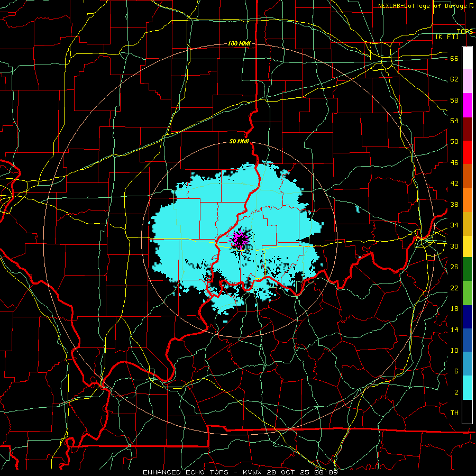
Task: Click the '50 NMI' range ring label
Action: tap(239, 141)
